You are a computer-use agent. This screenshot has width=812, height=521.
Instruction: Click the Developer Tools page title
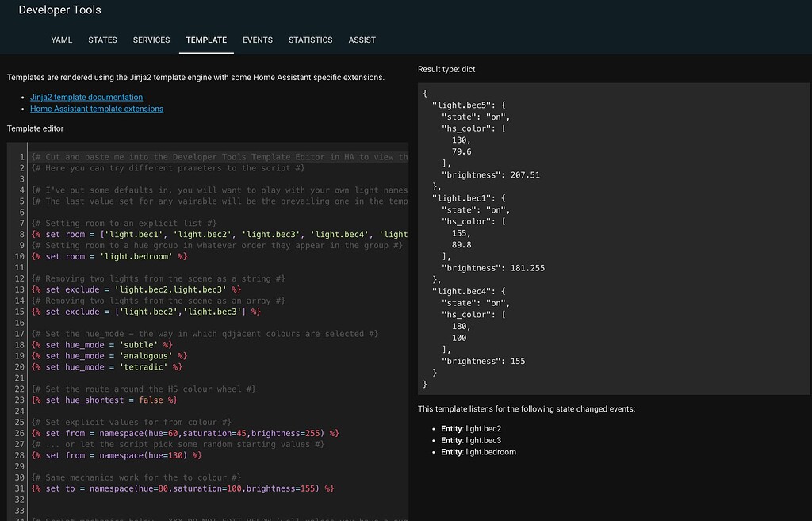59,10
